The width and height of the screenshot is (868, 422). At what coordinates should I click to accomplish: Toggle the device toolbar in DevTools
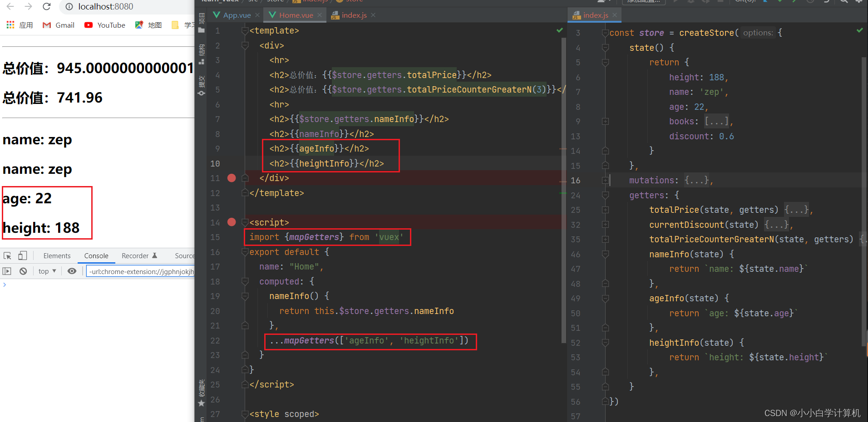[x=23, y=255]
